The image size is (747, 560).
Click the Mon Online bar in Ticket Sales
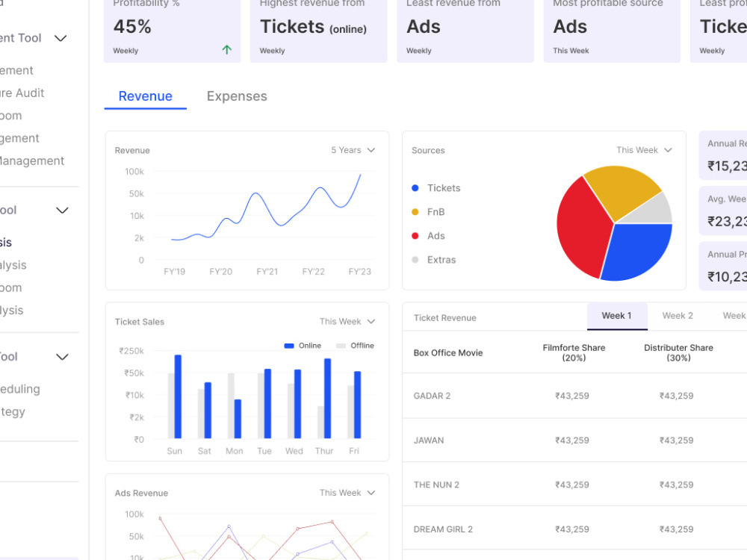coord(238,419)
